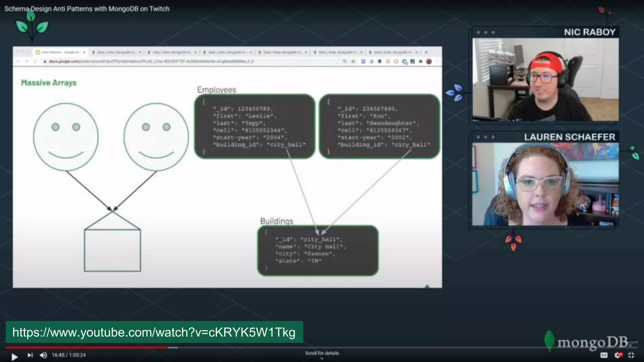Click the Leslie employee document box
Image resolution: width=644 pixels, height=362 pixels.
click(255, 126)
